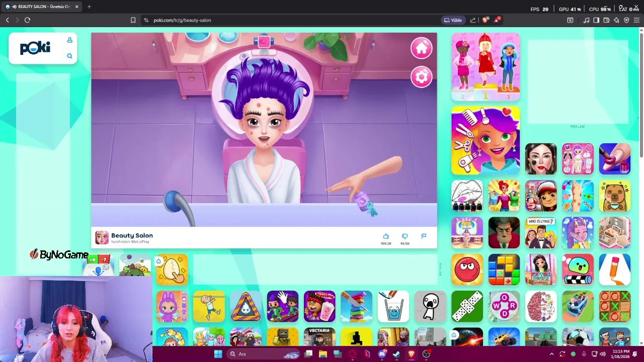The height and width of the screenshot is (362, 644).
Task: Click the Brave VPN shield icon
Action: [626, 20]
